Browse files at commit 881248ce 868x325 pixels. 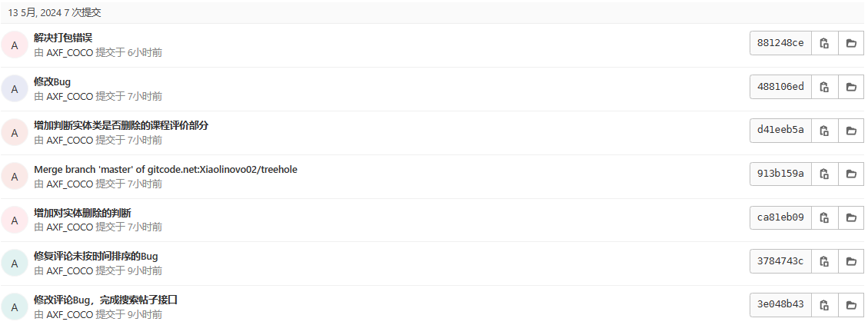tap(851, 43)
